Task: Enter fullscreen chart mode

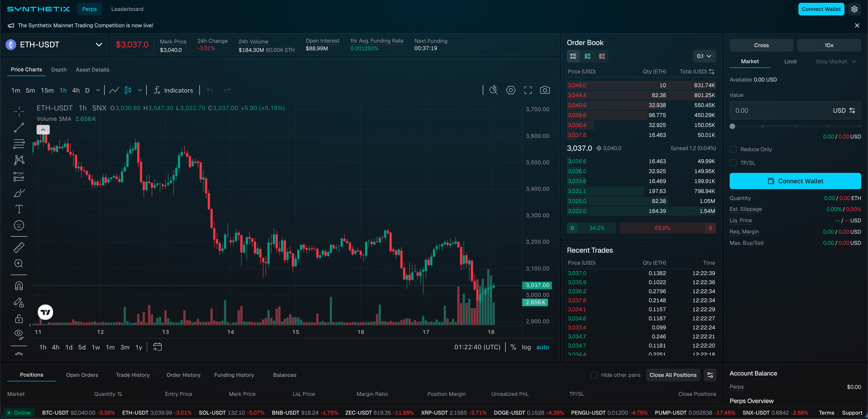Action: coord(528,90)
